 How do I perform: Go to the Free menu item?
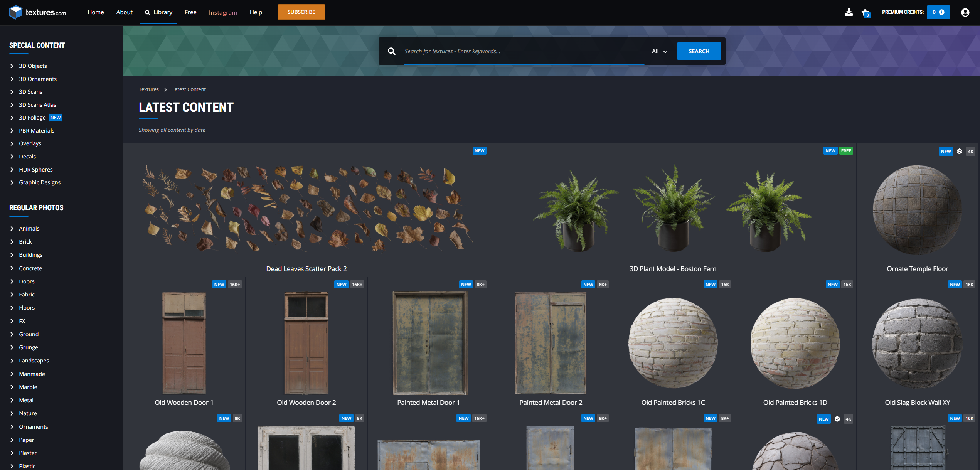190,12
